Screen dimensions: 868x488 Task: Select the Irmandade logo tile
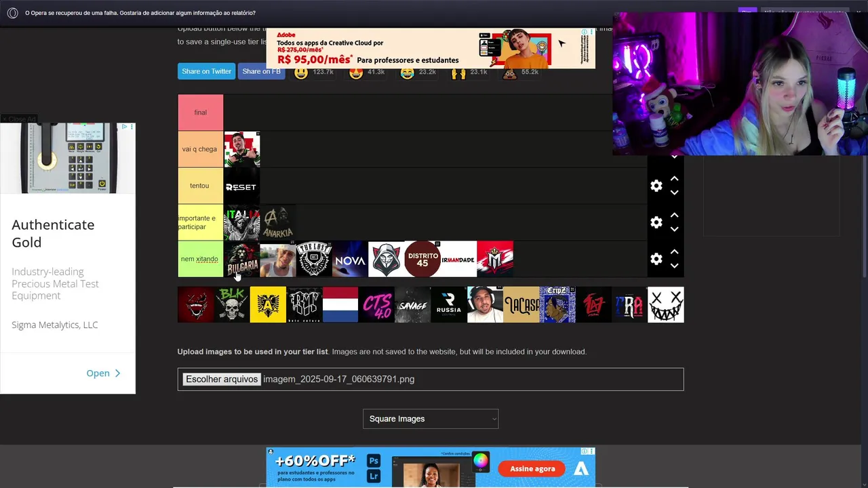pos(458,259)
